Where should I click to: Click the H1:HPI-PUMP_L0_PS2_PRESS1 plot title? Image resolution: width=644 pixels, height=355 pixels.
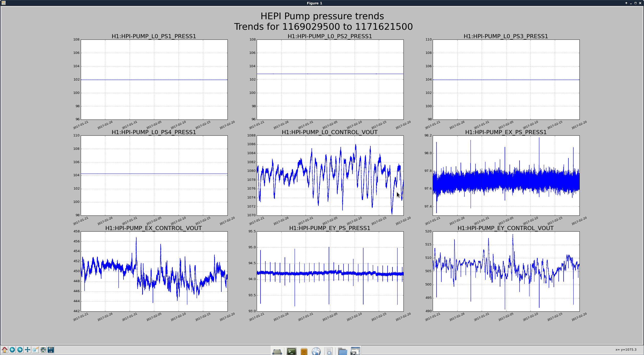[x=330, y=36]
